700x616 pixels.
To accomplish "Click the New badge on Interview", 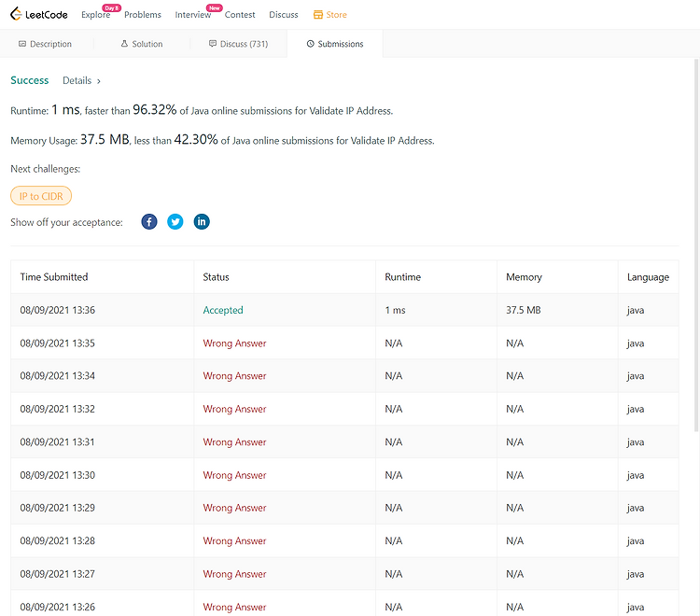I will tap(215, 8).
